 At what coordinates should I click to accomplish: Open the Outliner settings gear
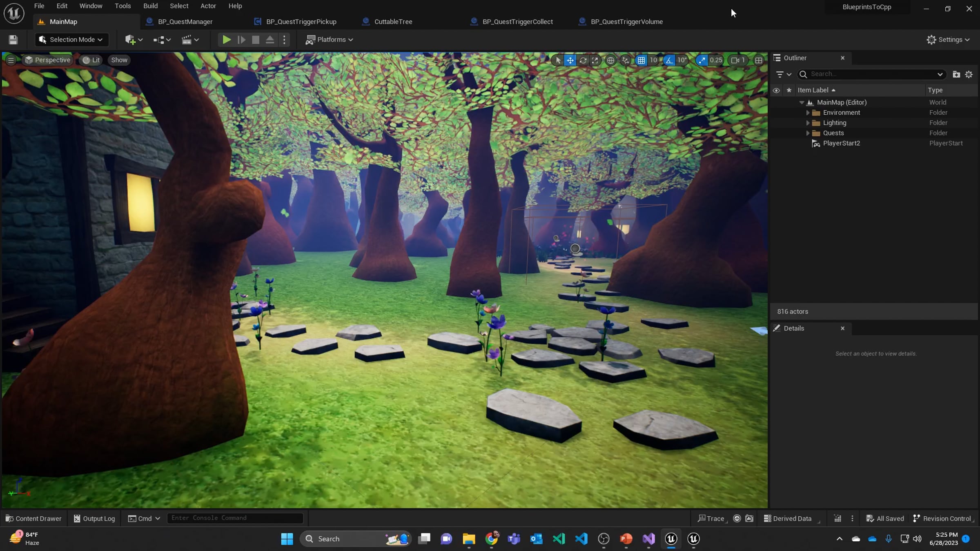pyautogui.click(x=969, y=74)
